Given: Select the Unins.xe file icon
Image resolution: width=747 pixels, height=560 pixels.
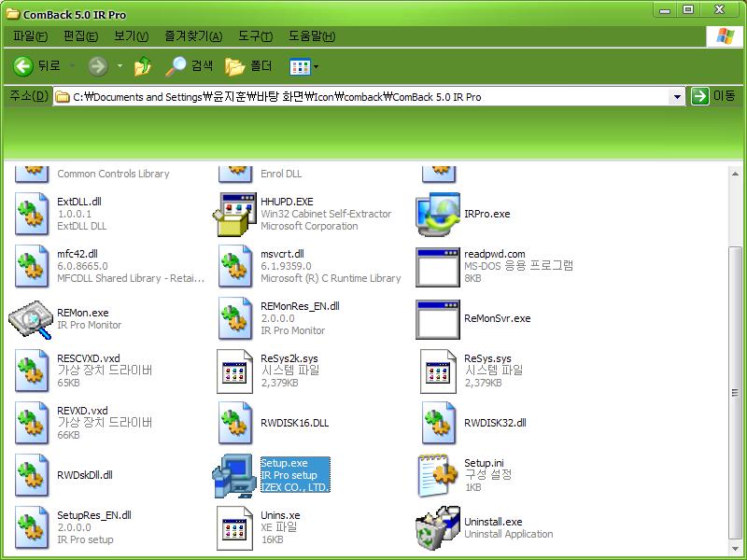Looking at the screenshot, I should click(x=235, y=528).
